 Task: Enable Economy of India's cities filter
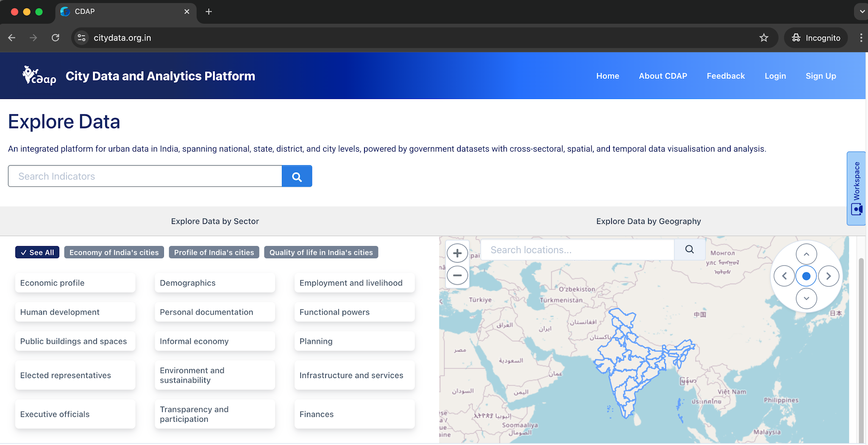coord(114,252)
